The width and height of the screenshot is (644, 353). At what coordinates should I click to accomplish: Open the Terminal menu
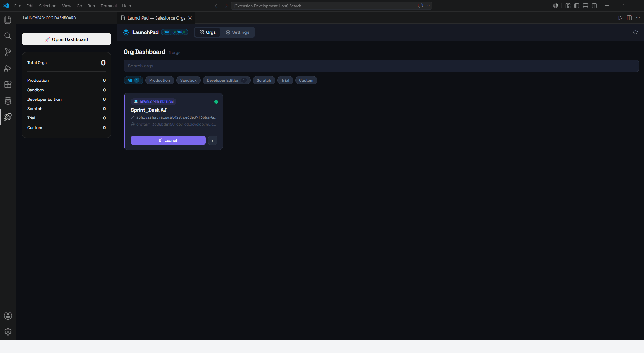pyautogui.click(x=108, y=6)
